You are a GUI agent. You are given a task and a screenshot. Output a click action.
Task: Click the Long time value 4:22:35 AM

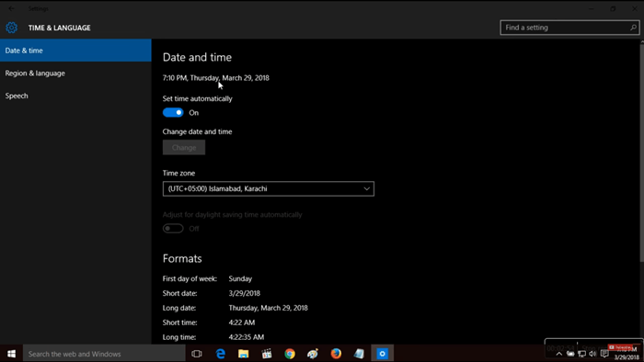tap(246, 337)
